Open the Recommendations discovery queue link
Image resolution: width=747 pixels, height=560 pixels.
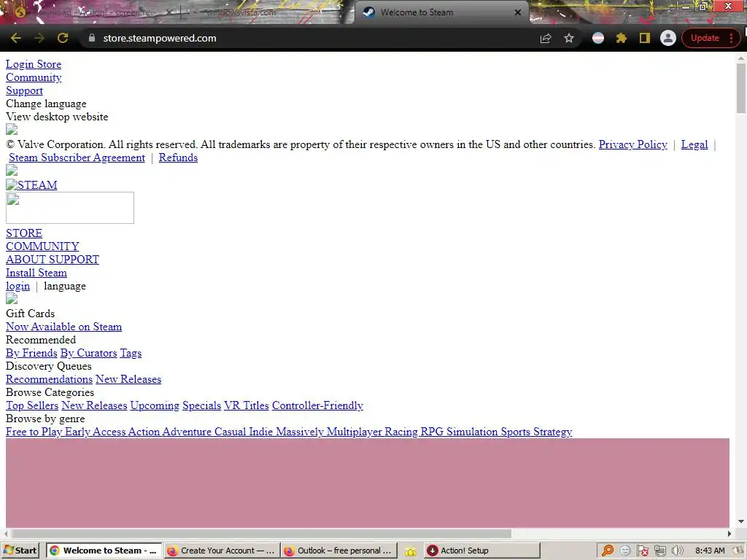point(49,379)
